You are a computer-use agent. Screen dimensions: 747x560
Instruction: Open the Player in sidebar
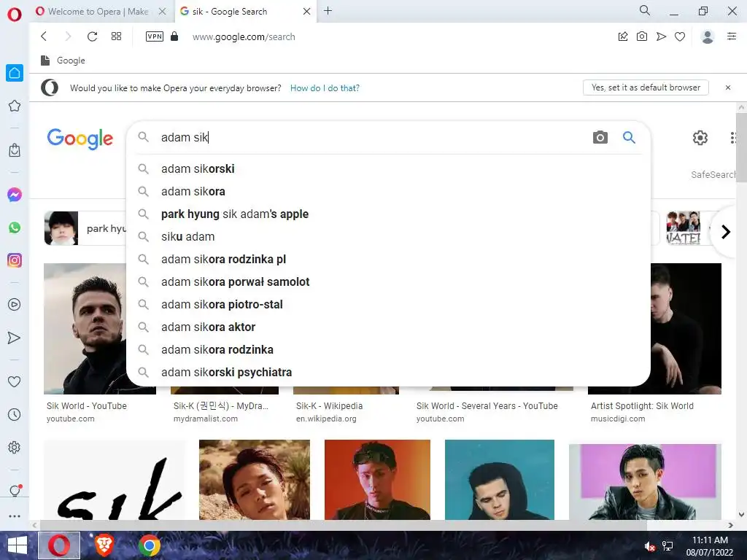(15, 304)
